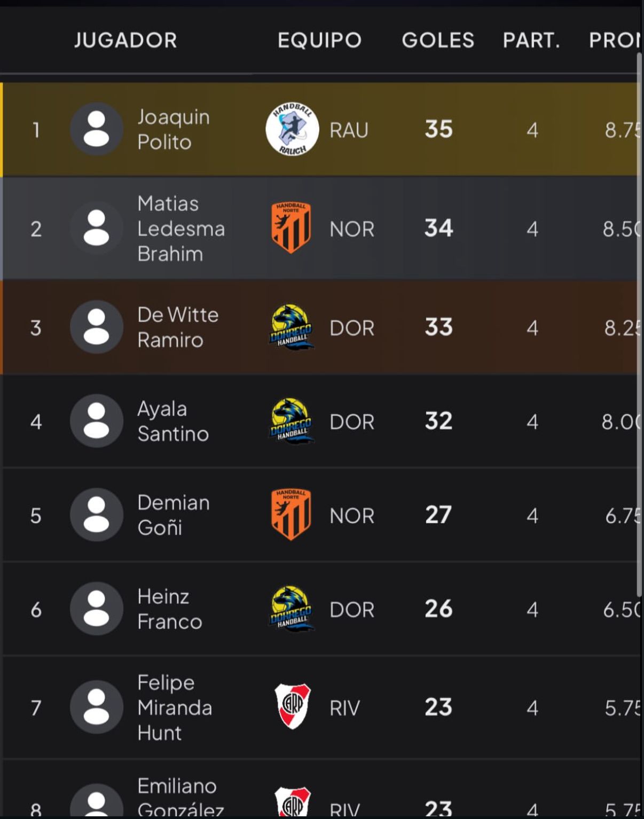Click Heinz Franco's profile avatar

click(97, 609)
